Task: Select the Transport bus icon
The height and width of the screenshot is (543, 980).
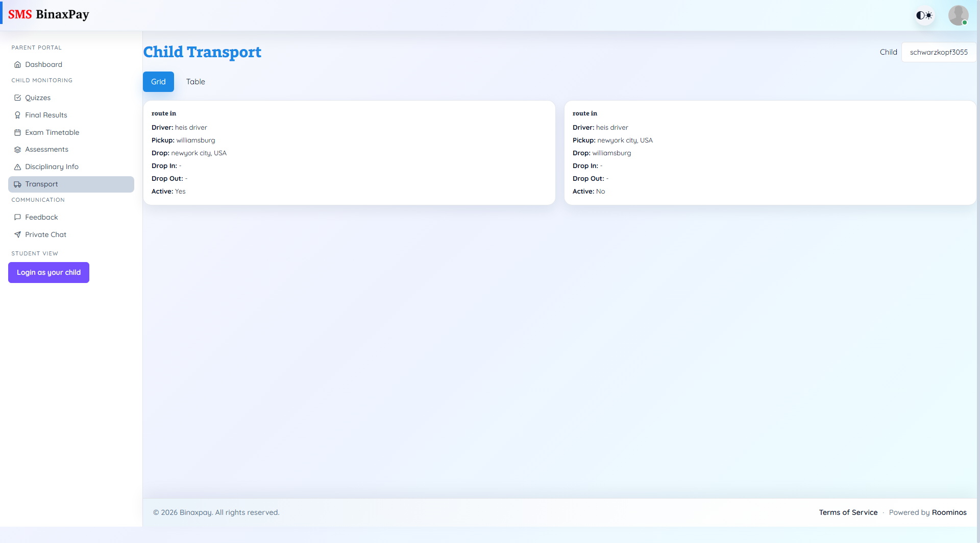Action: coord(18,184)
